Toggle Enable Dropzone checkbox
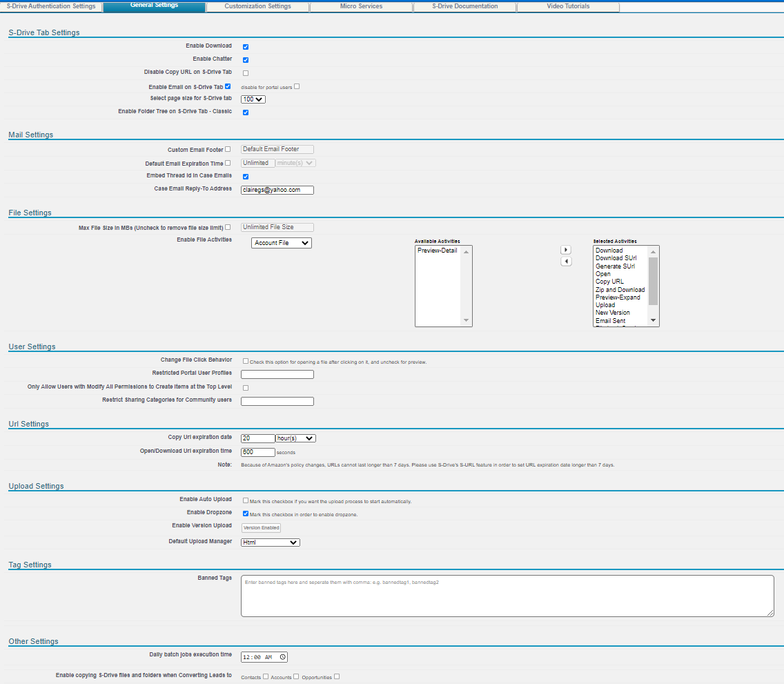Screen dimensions: 784x684 point(246,514)
